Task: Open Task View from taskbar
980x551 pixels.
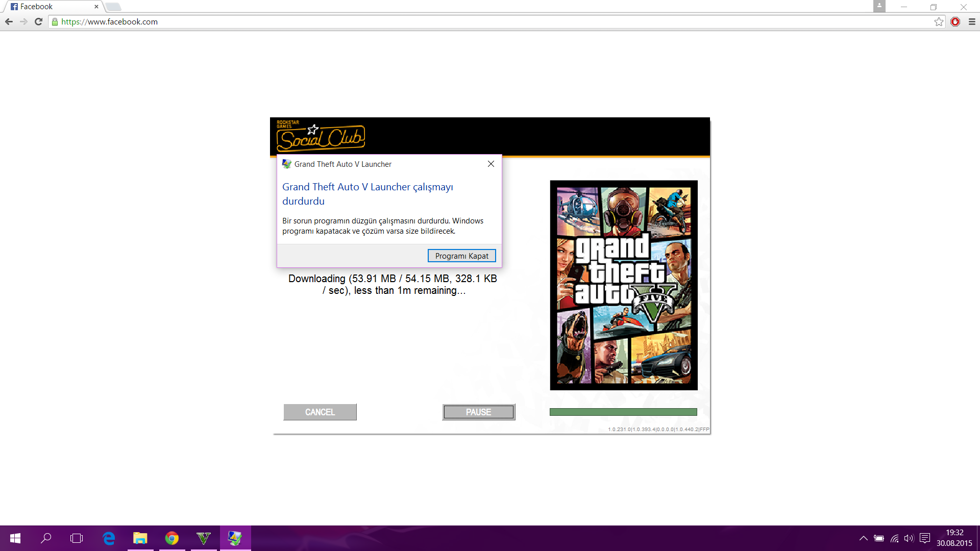Action: click(x=77, y=538)
